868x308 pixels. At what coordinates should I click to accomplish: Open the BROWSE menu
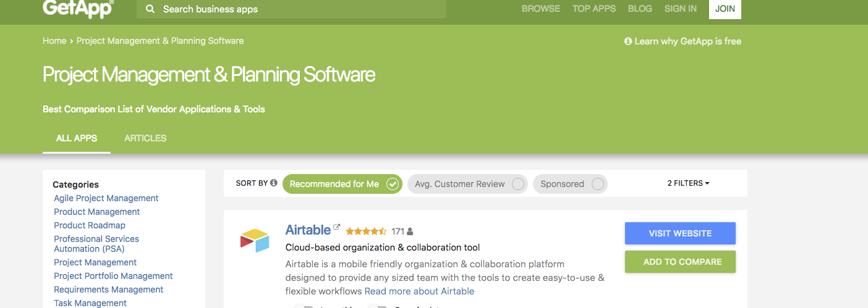coord(541,9)
